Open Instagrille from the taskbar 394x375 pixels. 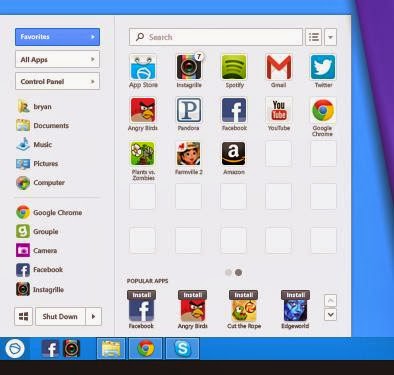pyautogui.click(x=71, y=349)
